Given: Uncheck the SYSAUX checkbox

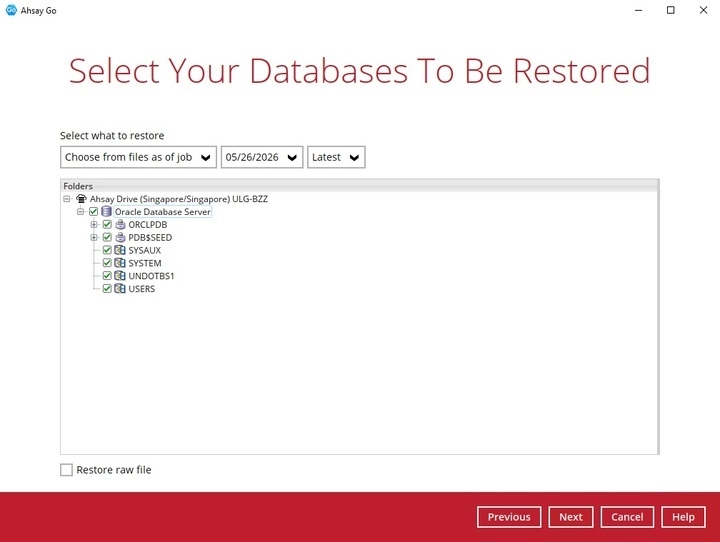Looking at the screenshot, I should (107, 250).
